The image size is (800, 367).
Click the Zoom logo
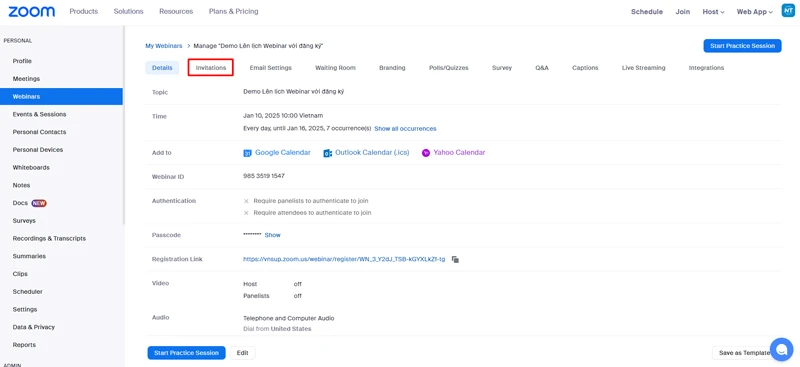coord(32,11)
